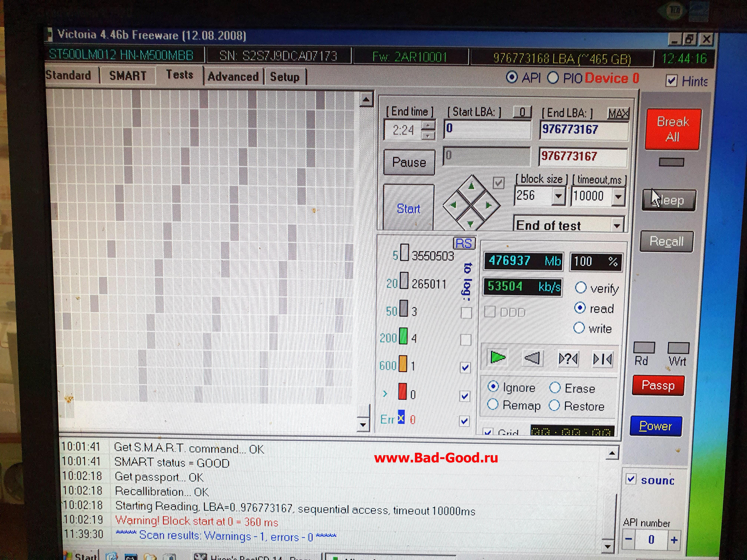Image resolution: width=747 pixels, height=560 pixels.
Task: Select the read test mode
Action: [580, 308]
